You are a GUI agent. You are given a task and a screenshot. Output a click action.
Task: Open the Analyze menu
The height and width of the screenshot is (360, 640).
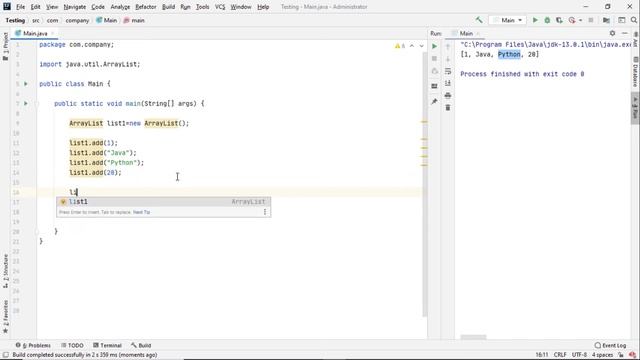tap(120, 7)
